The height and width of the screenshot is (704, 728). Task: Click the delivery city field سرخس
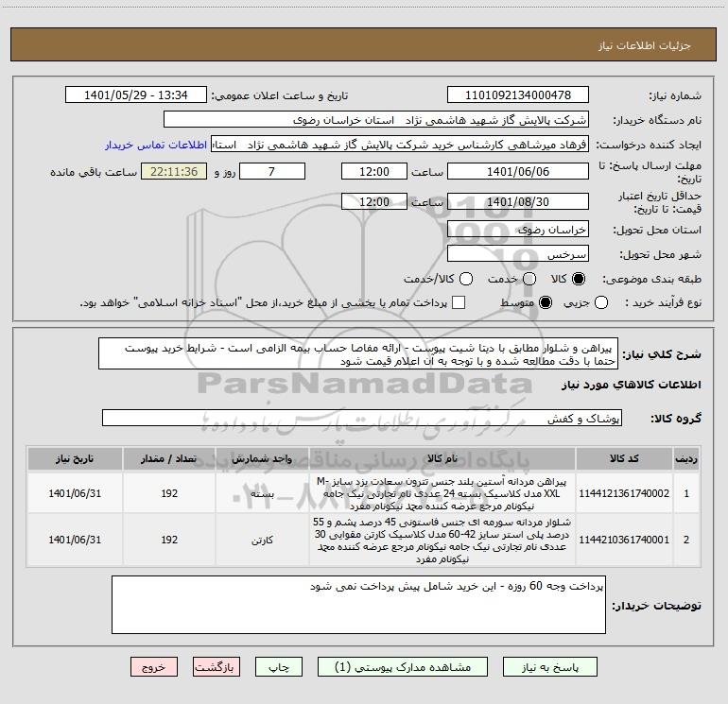[x=518, y=254]
